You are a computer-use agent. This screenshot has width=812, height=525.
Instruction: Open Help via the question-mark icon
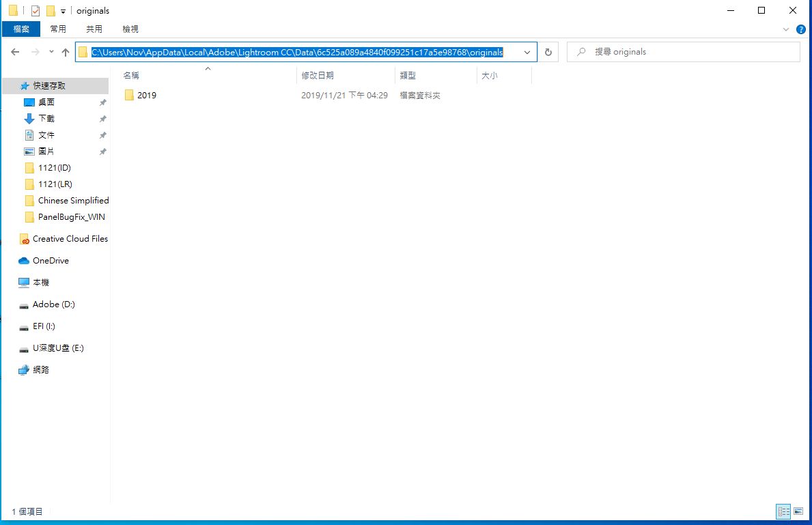point(800,29)
